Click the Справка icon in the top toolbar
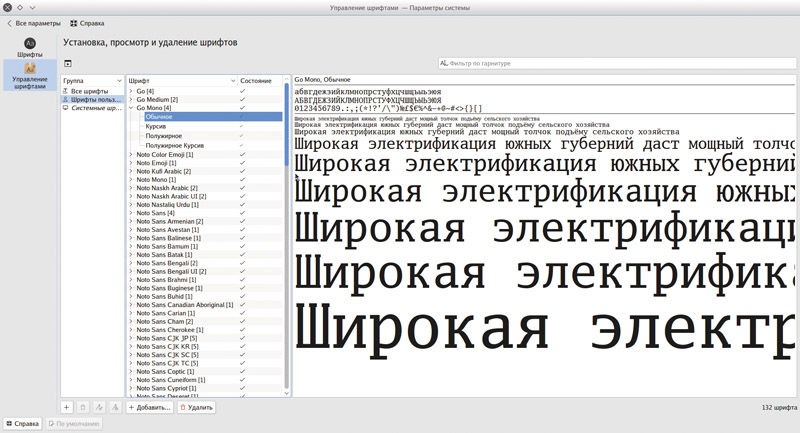Viewport: 800px width, 433px height. pyautogui.click(x=74, y=23)
